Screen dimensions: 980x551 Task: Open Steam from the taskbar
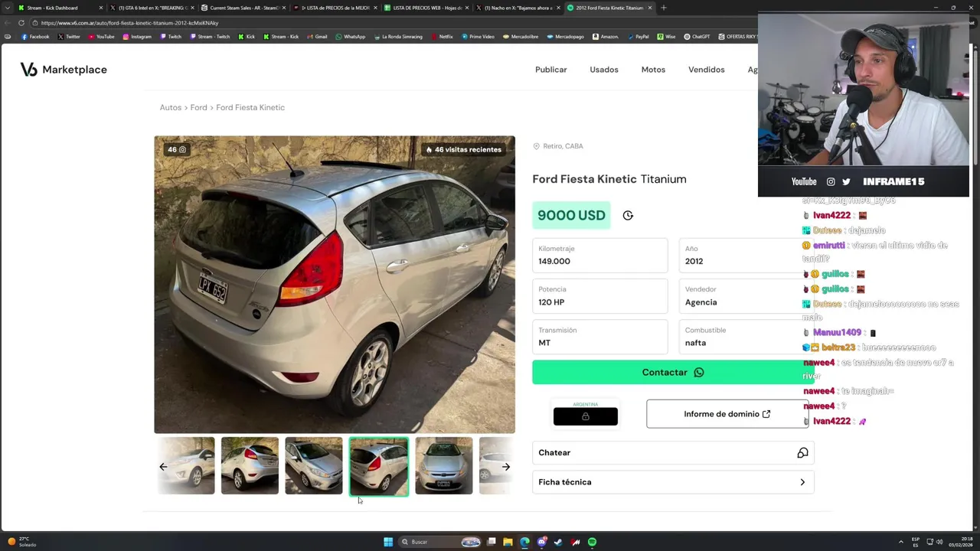coord(558,542)
